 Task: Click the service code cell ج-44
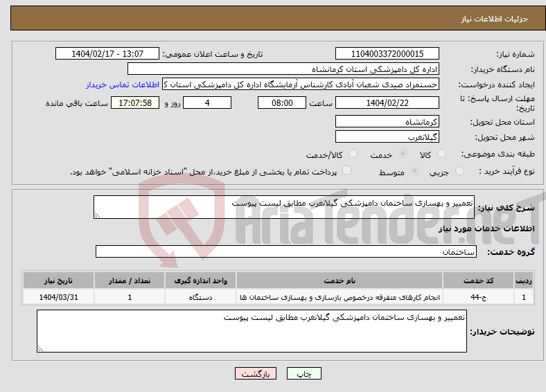[479, 297]
